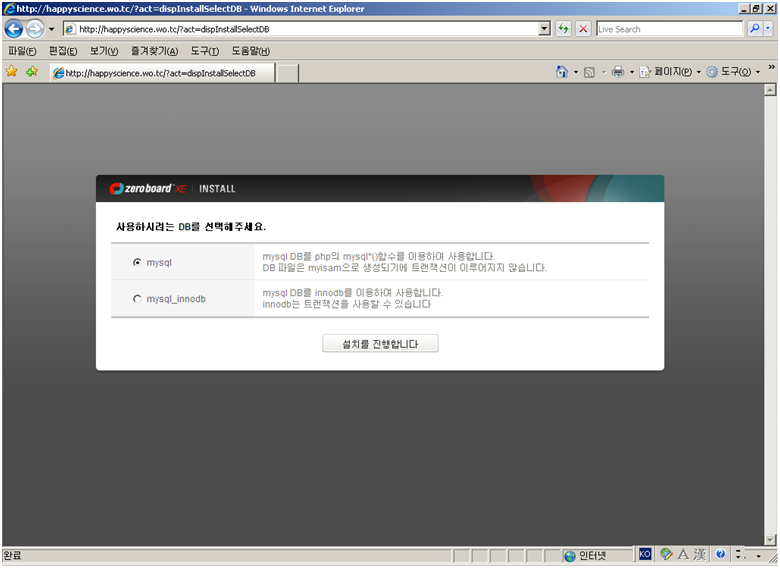Click the magnifier Search icon
The width and height of the screenshot is (780, 568).
tap(755, 29)
